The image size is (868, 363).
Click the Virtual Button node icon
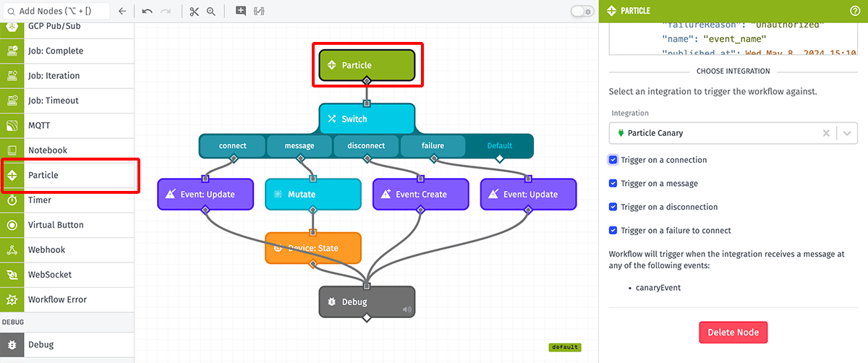(12, 225)
